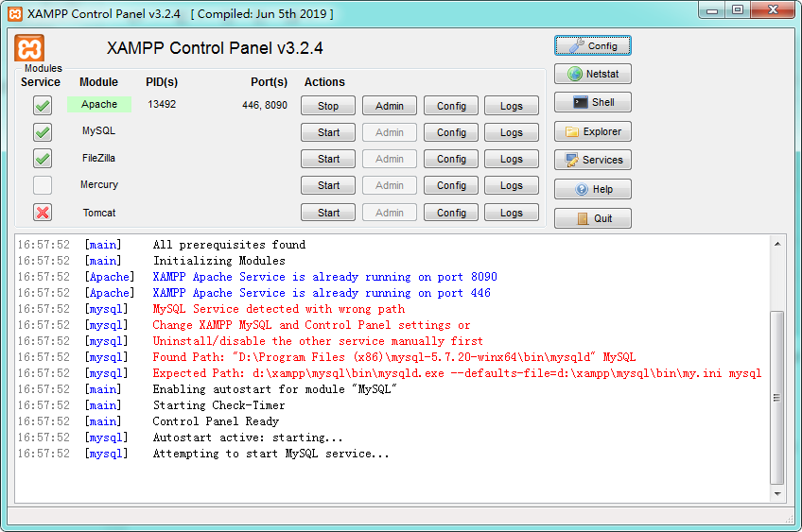
Task: Click the FileZilla module name
Action: pyautogui.click(x=98, y=158)
